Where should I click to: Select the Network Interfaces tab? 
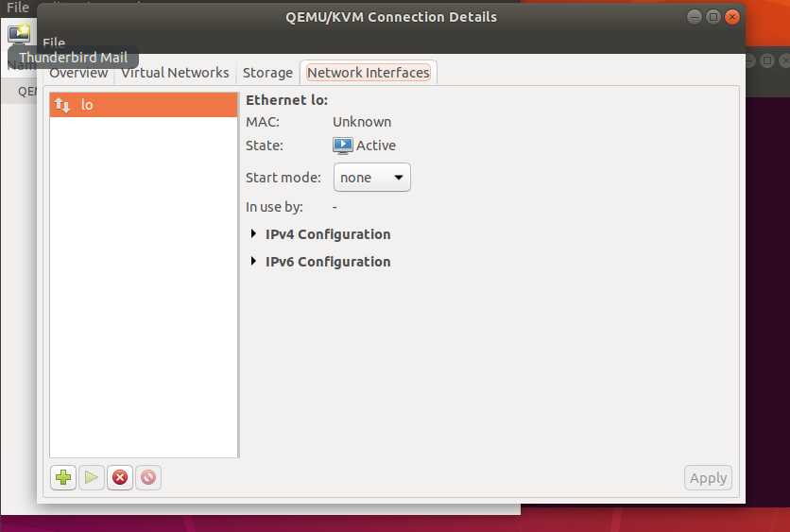tap(369, 73)
